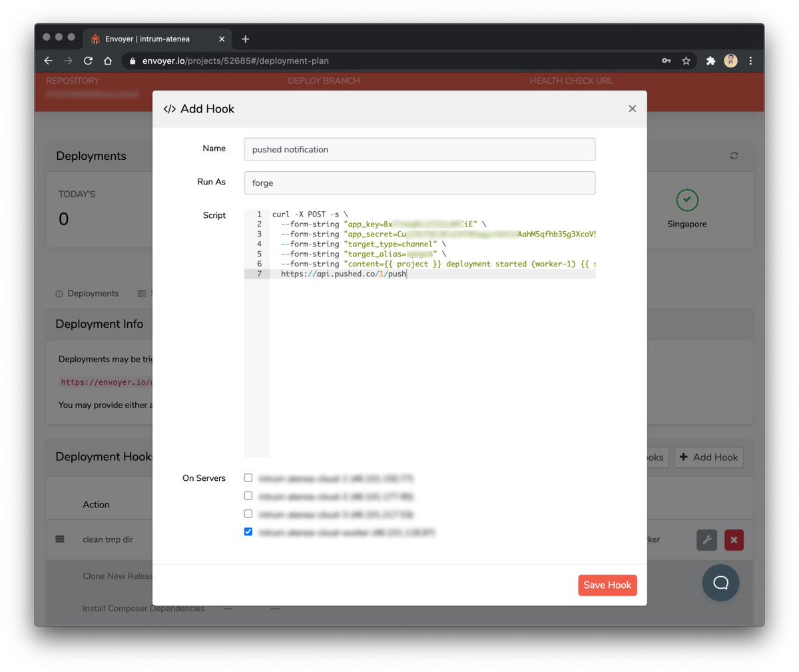Click script line 1 curl -X POST
Image resolution: width=799 pixels, height=672 pixels.
310,214
